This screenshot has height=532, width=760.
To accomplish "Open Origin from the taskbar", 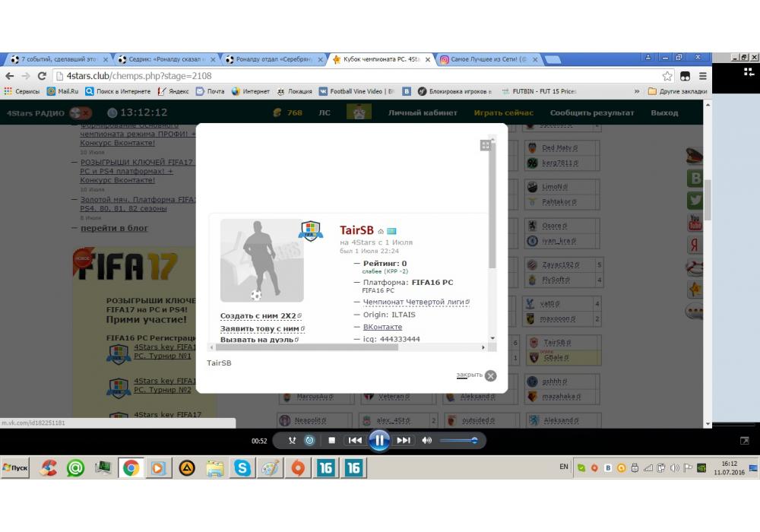I will 298,468.
